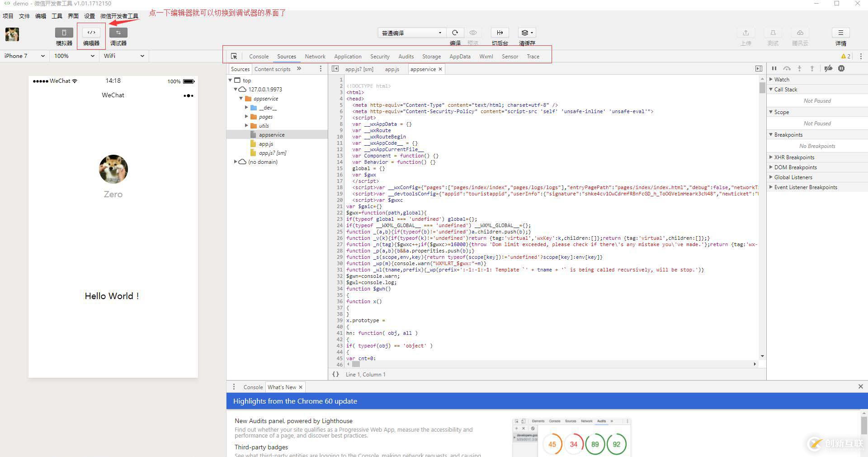Switch to the app.js editor tab
The height and width of the screenshot is (457, 868).
(x=392, y=69)
